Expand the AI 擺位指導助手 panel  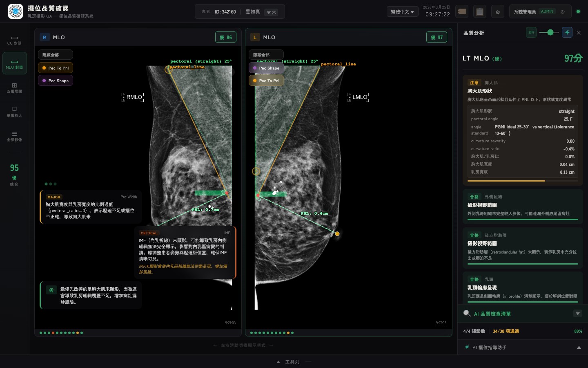pos(579,348)
